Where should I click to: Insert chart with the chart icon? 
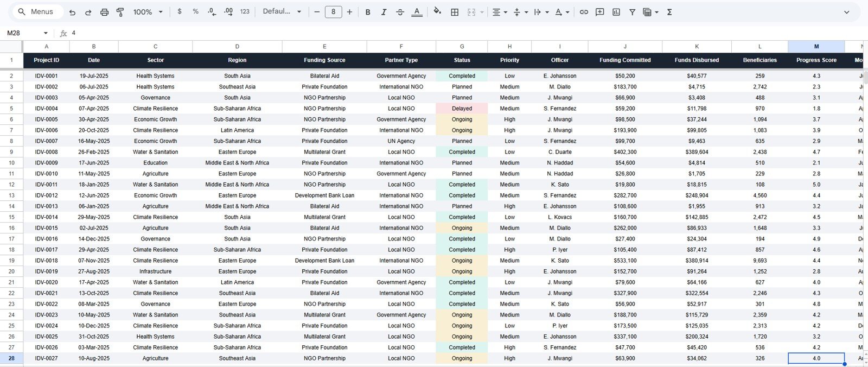[616, 12]
